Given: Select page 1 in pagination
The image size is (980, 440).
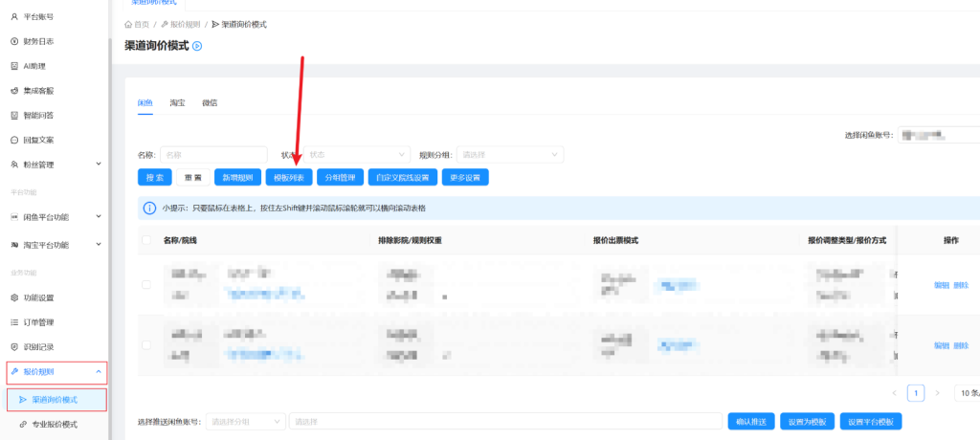Looking at the screenshot, I should tap(916, 393).
